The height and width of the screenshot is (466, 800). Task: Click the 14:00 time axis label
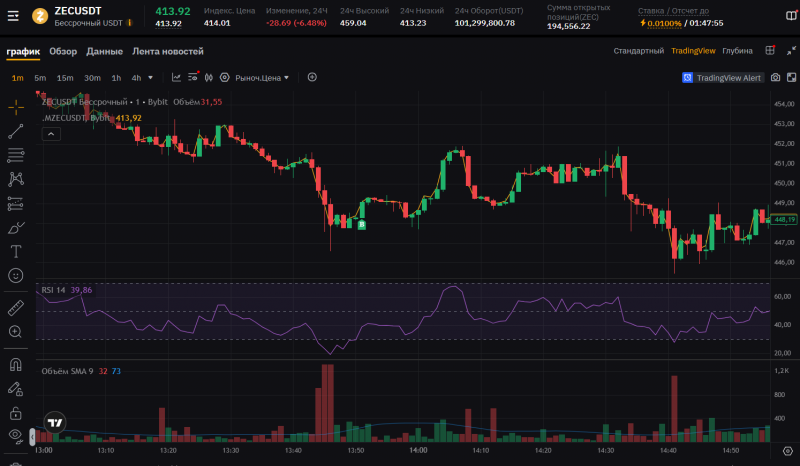[418, 451]
